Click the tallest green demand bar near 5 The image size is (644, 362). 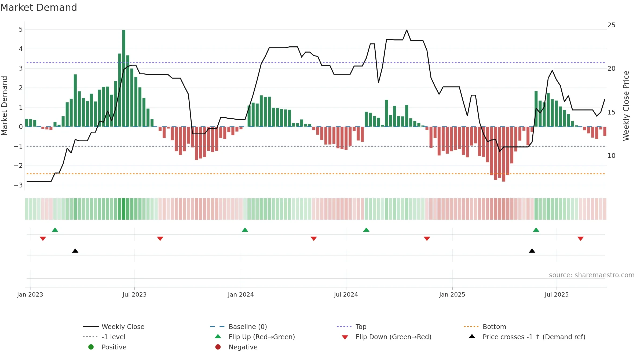pyautogui.click(x=124, y=78)
